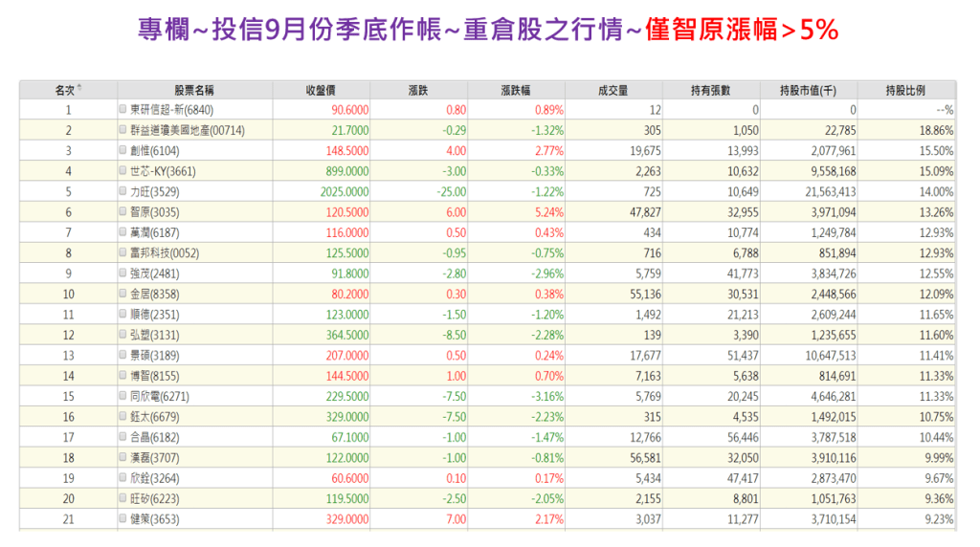This screenshot has width=980, height=547.
Task: Select the checkbox next to 健策(3653)
Action: click(x=122, y=518)
